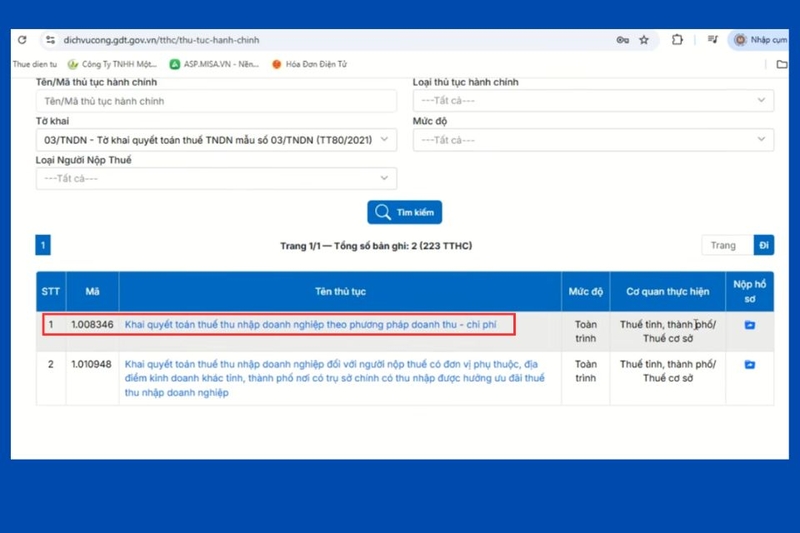800x533 pixels.
Task: Click the procedure code 1.010948
Action: point(91,364)
